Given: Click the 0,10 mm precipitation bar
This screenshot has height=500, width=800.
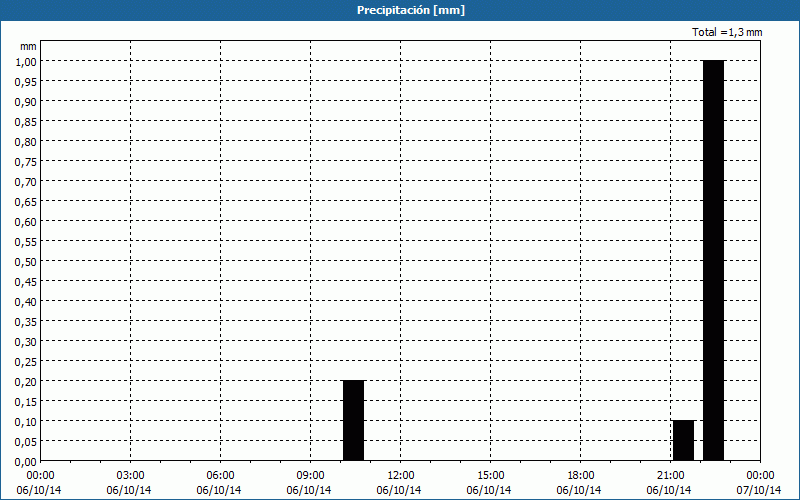Looking at the screenshot, I should [684, 440].
